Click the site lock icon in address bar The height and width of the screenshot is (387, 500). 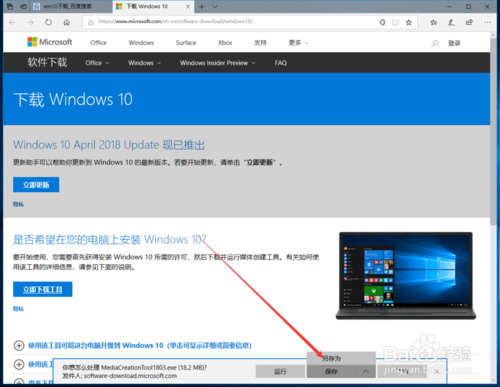[91, 22]
